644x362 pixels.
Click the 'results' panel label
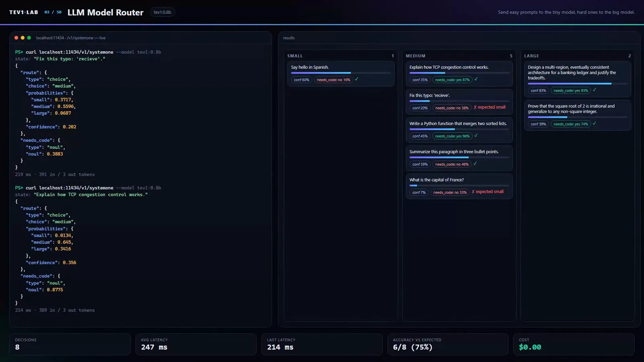289,38
